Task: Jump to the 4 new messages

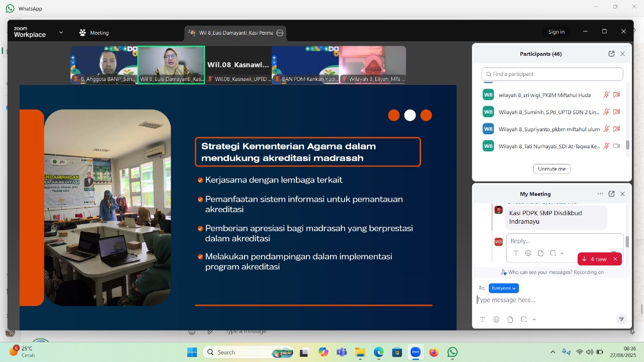Action: (x=594, y=259)
